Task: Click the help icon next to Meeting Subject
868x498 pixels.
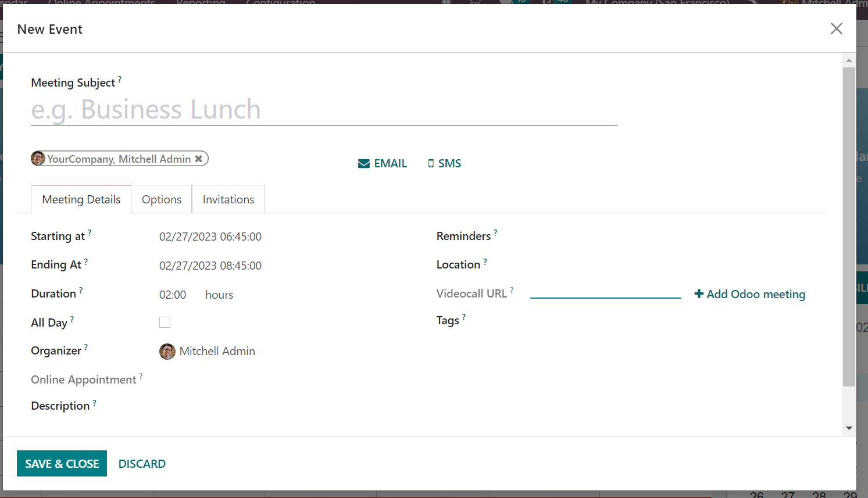Action: pos(120,79)
